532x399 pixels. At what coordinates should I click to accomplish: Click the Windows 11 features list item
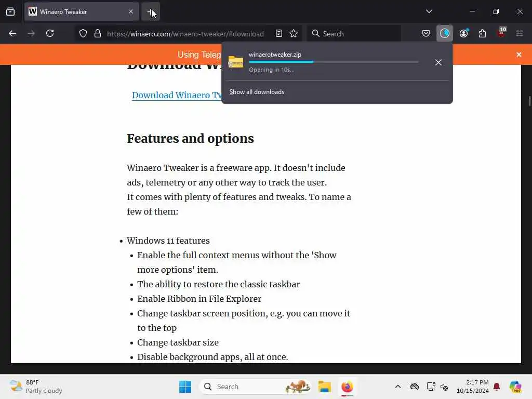coord(168,241)
